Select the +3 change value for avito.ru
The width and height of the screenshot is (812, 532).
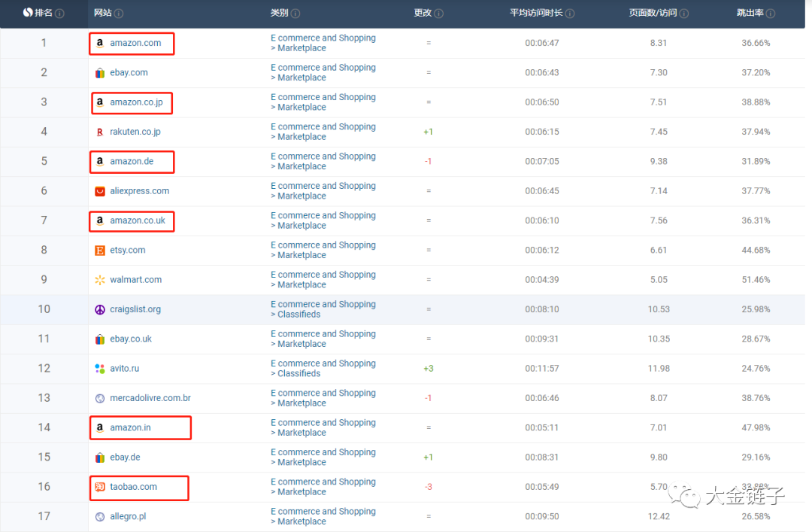[x=429, y=368]
